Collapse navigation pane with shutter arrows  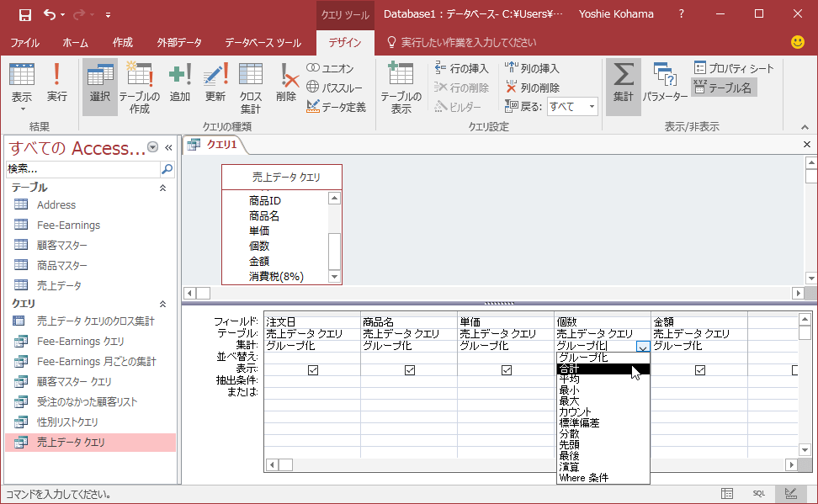click(168, 147)
